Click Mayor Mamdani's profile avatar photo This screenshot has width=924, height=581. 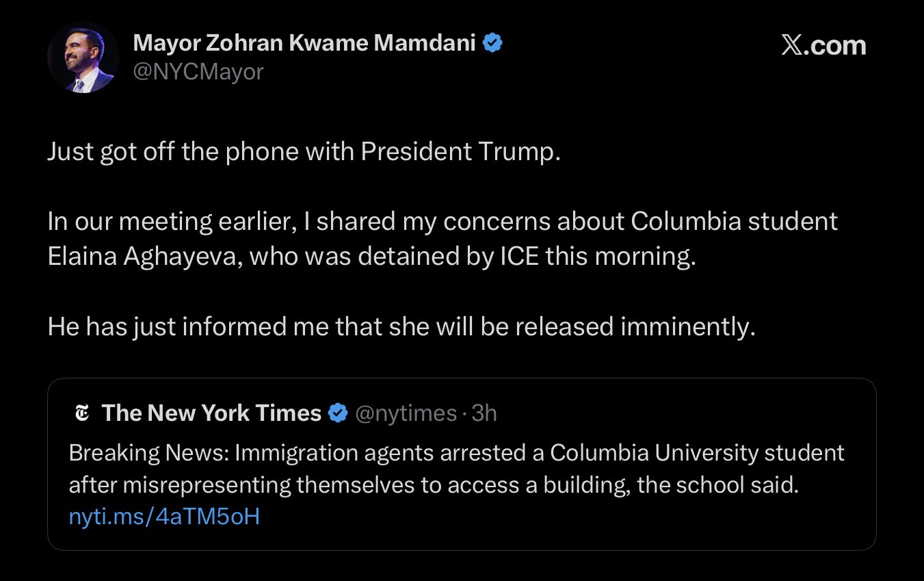(x=83, y=58)
